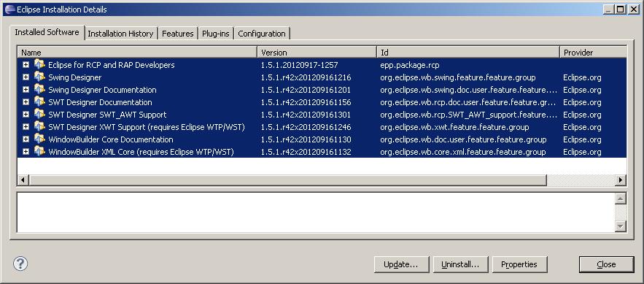Click the id org.eclipse.wb.doc.user.feature.feature.group
Viewport: 644px width, 284px height.
(463, 139)
